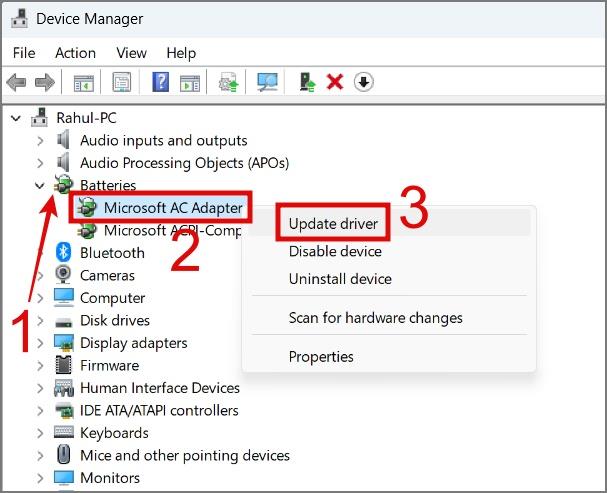Select the Display adapters label

[134, 343]
